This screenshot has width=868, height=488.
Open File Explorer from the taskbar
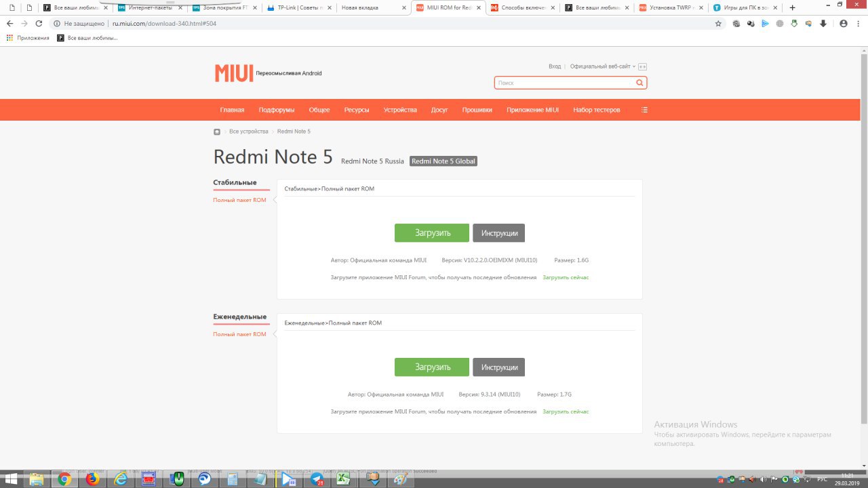36,479
